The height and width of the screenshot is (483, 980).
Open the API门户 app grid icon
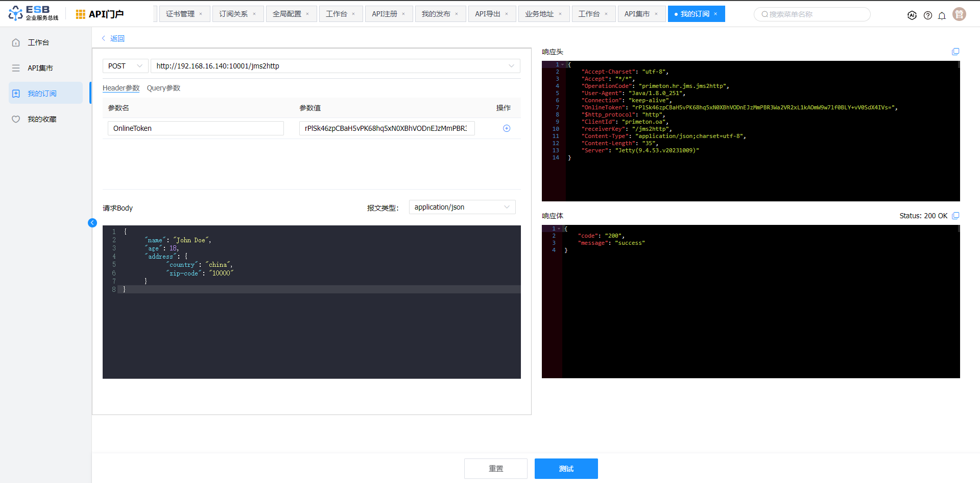coord(80,14)
